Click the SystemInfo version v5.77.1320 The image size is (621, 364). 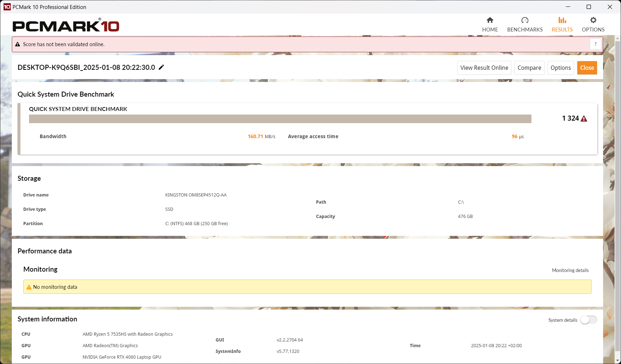288,351
